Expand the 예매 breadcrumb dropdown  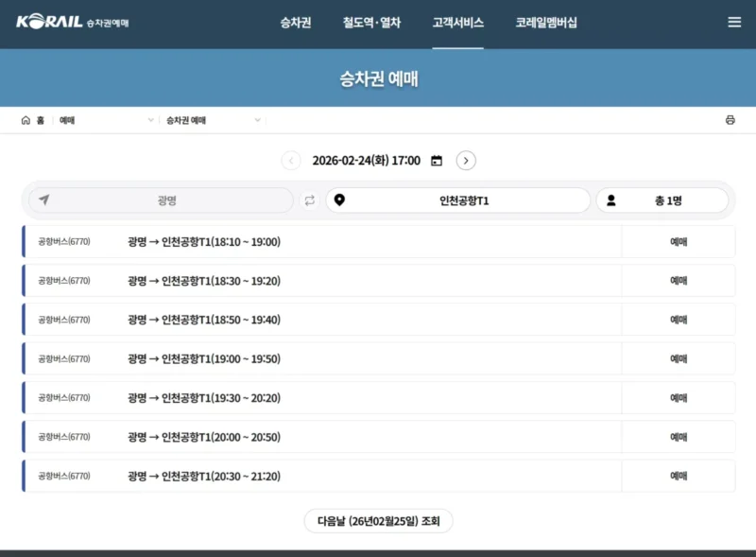point(150,121)
